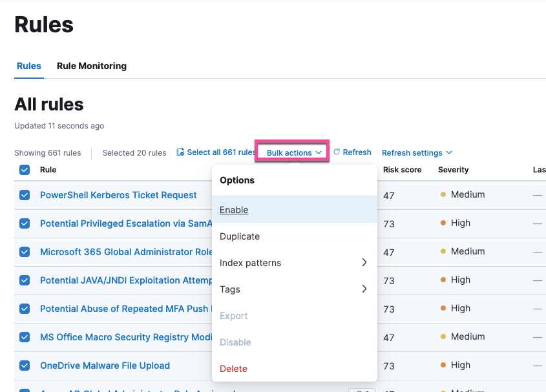
Task: Sort by the Risk score column header
Action: tap(402, 170)
